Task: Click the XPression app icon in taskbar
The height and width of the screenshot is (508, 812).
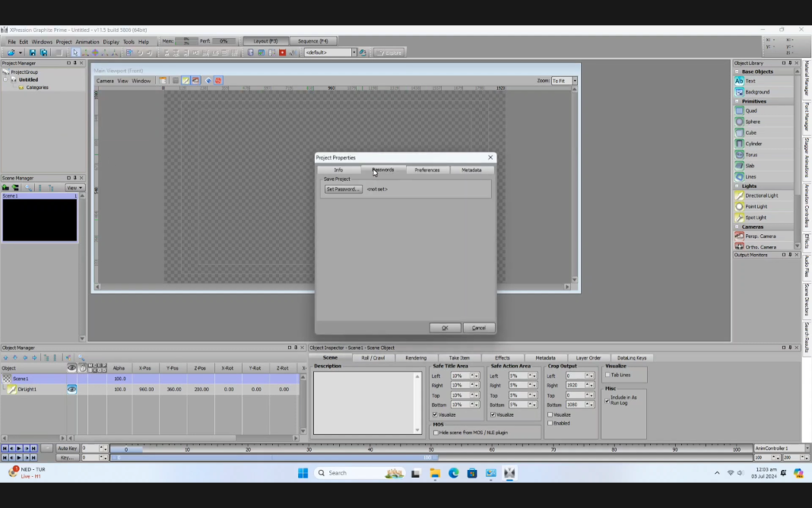Action: pos(510,473)
